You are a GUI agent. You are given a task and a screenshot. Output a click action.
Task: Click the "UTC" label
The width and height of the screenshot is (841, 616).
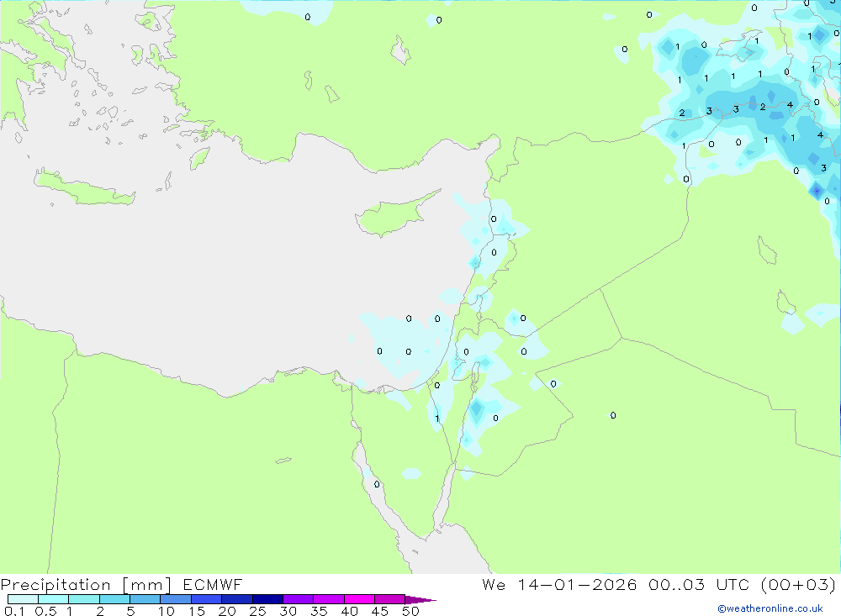point(733,584)
